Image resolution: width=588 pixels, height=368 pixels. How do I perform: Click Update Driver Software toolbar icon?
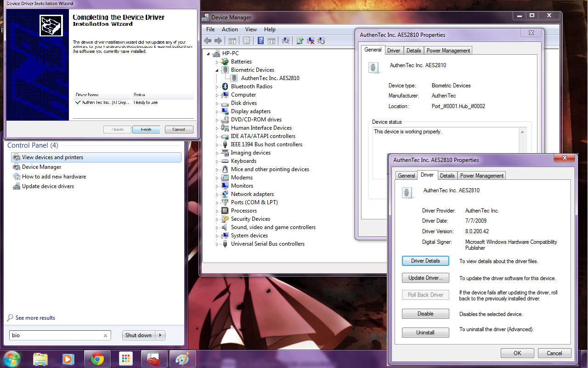300,40
